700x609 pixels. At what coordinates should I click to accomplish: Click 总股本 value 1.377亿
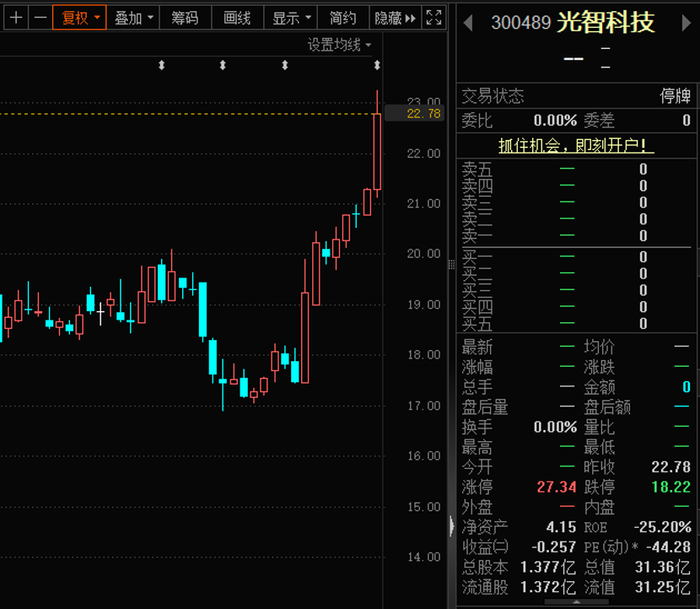tap(548, 567)
